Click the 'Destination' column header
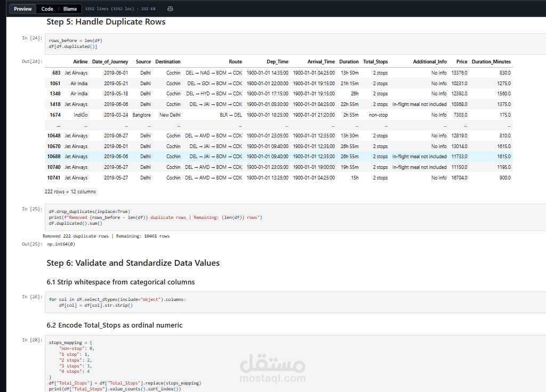Viewport: 546px width, 392px height. (x=168, y=62)
